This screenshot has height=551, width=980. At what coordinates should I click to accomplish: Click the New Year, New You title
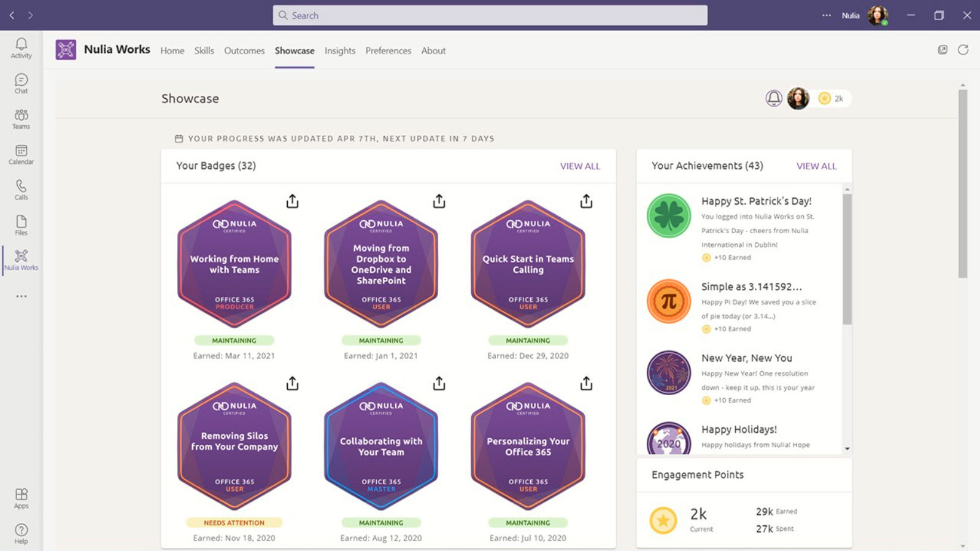coord(747,358)
